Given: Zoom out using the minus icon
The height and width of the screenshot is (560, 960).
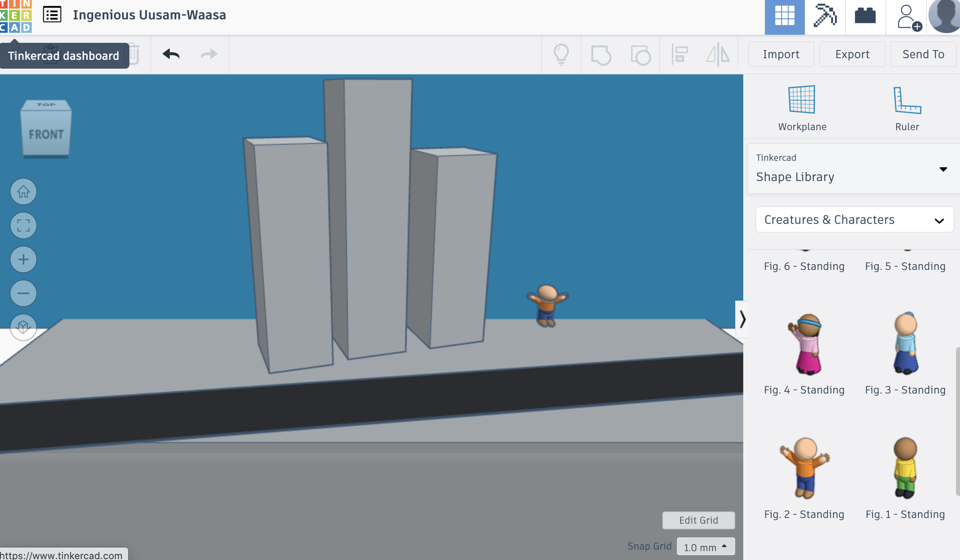Looking at the screenshot, I should point(23,293).
